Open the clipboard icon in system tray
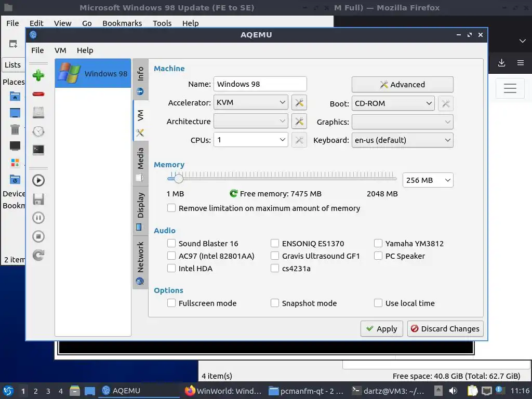 (x=472, y=391)
